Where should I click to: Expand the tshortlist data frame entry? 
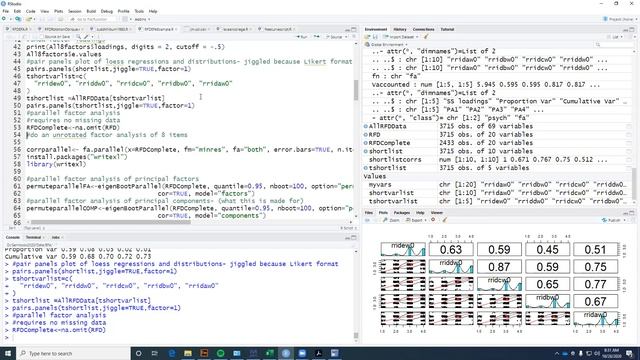click(x=366, y=168)
